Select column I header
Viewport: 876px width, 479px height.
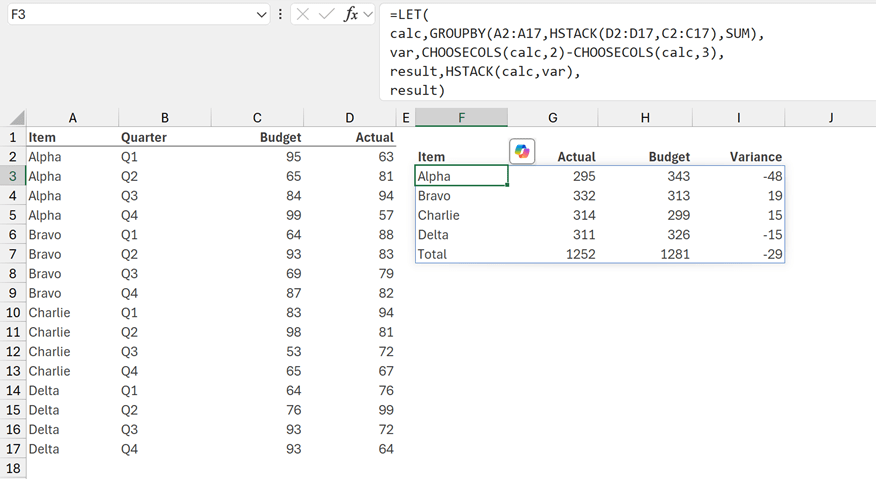click(x=738, y=118)
